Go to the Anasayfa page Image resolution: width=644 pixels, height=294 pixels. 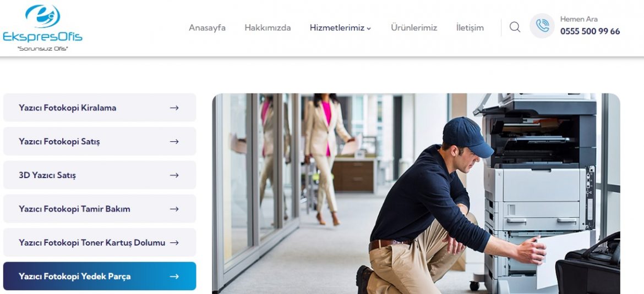(x=207, y=28)
